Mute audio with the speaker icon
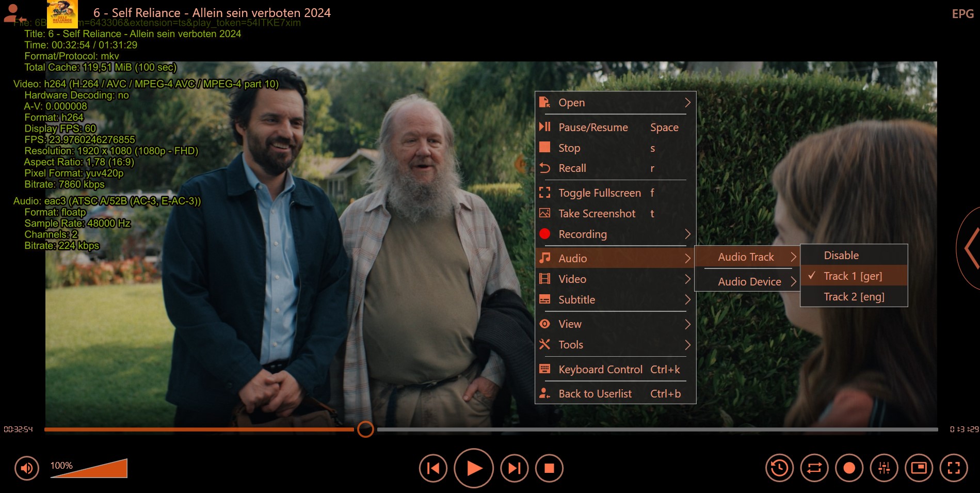Image resolution: width=980 pixels, height=493 pixels. [x=27, y=468]
